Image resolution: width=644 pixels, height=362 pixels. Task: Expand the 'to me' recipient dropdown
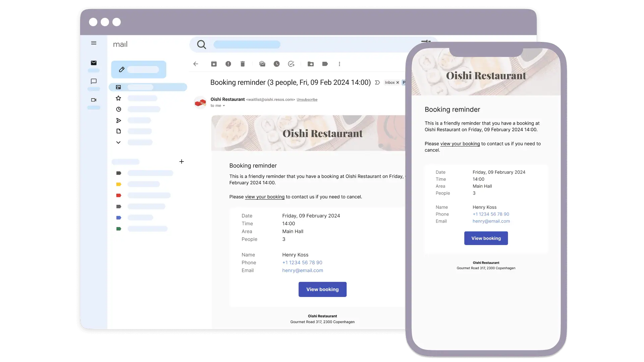pyautogui.click(x=224, y=106)
